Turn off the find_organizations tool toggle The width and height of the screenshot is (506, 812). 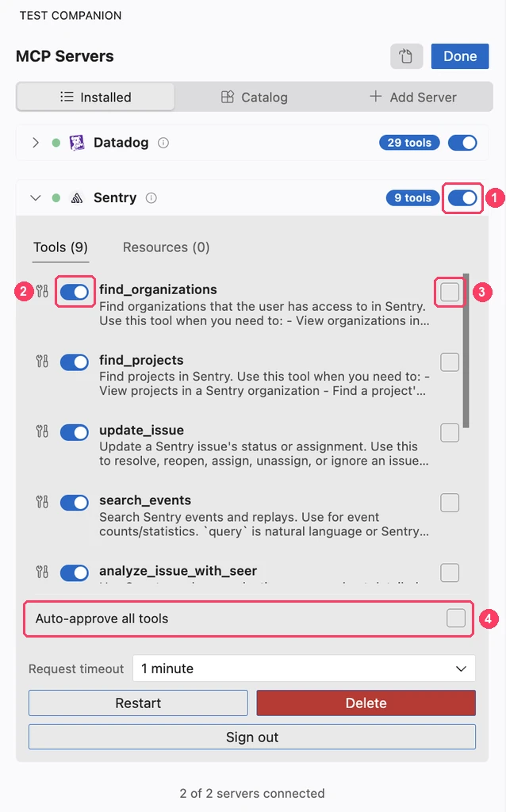(x=75, y=292)
